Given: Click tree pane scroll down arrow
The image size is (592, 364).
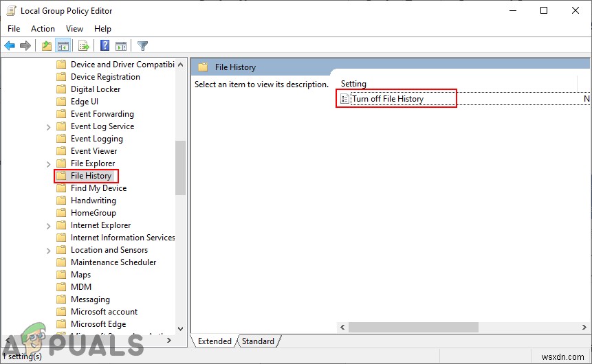Looking at the screenshot, I should point(180,329).
